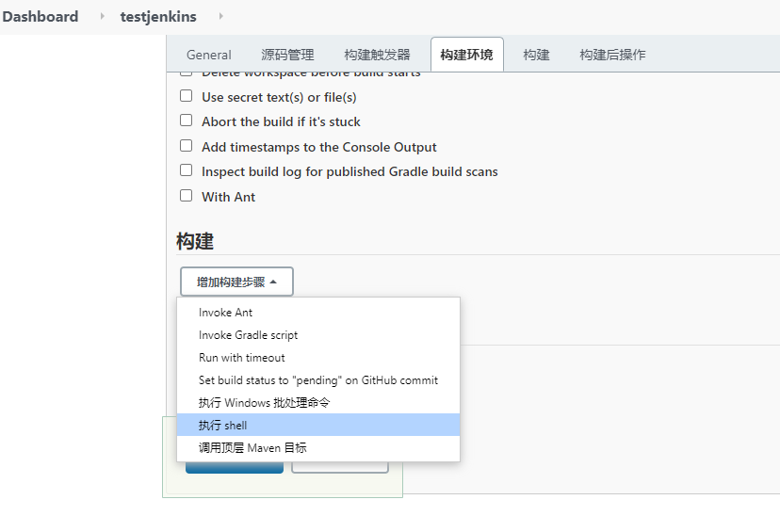Open the 源码管理 tab
This screenshot has width=780, height=532.
[x=287, y=55]
